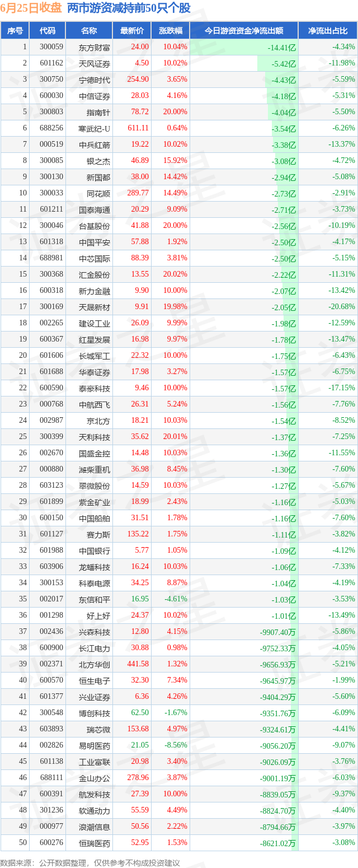358x868 pixels.
Task: Click the 航发科技 stock name
Action: pos(95,795)
